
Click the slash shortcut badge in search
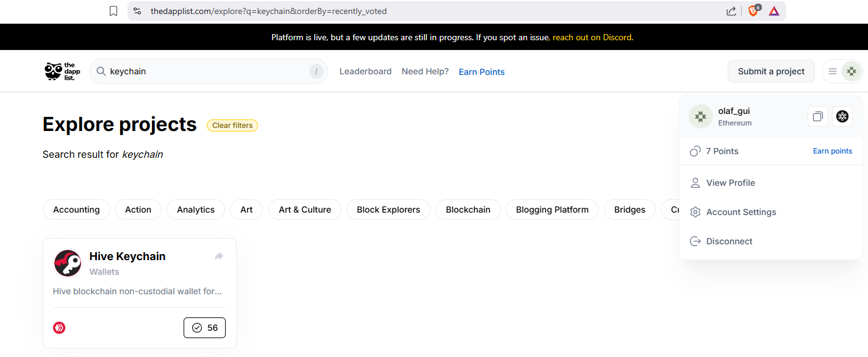pyautogui.click(x=316, y=71)
